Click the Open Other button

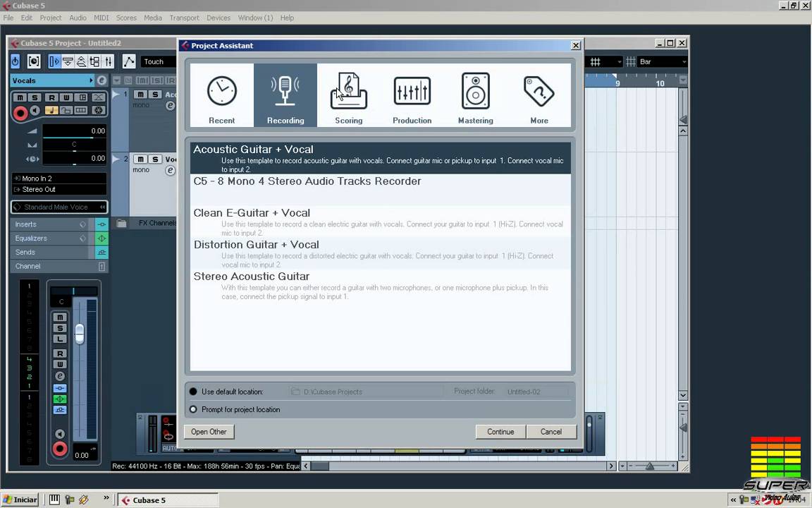pos(209,432)
